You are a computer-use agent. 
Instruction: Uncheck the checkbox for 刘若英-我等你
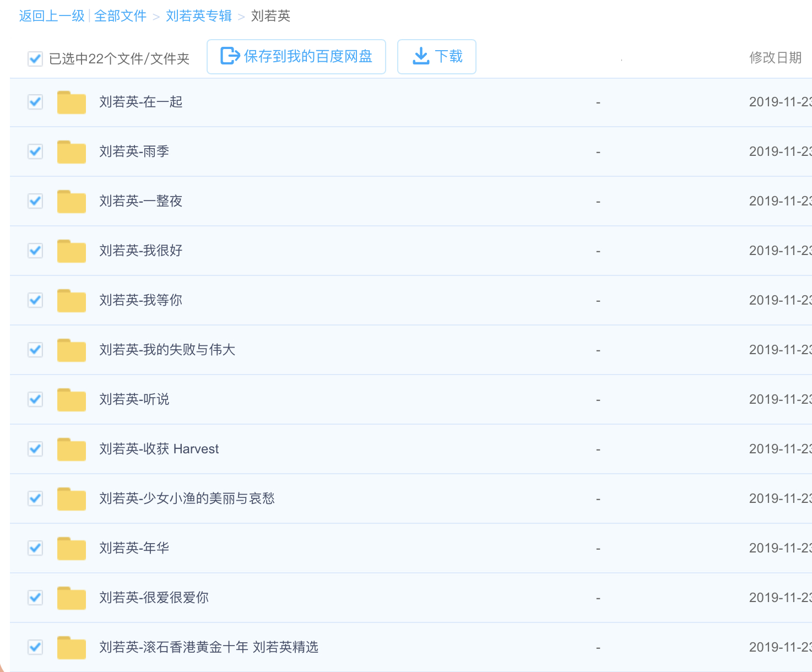(x=35, y=300)
